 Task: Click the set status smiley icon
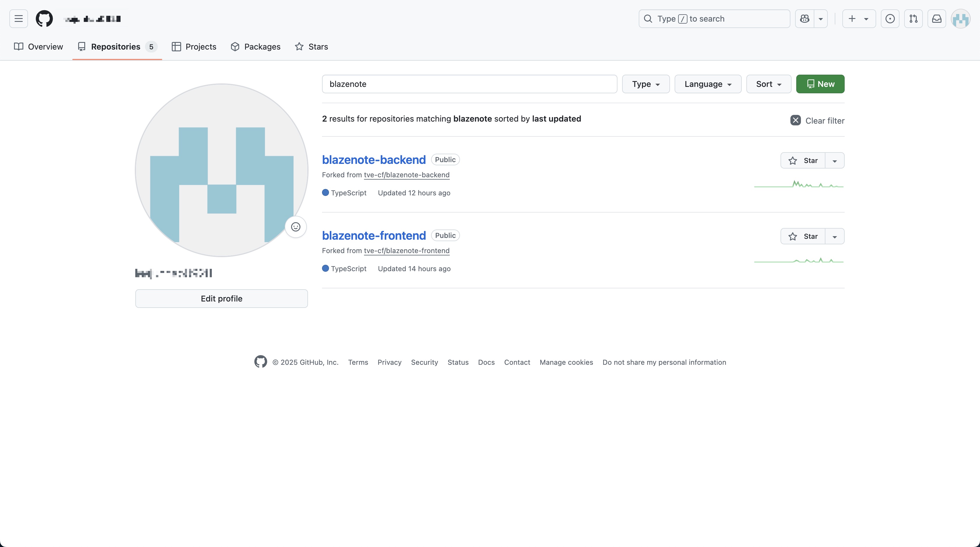[295, 227]
